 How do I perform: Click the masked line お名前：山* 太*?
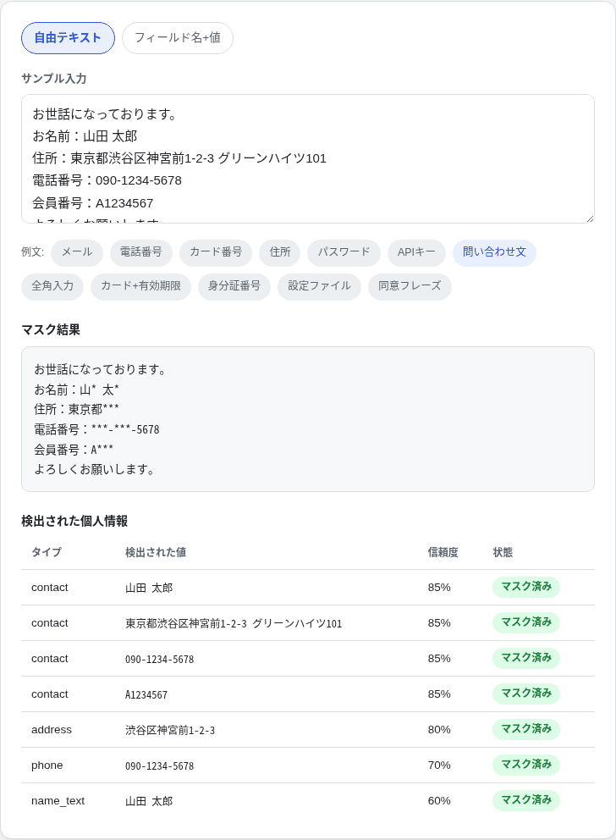click(76, 390)
